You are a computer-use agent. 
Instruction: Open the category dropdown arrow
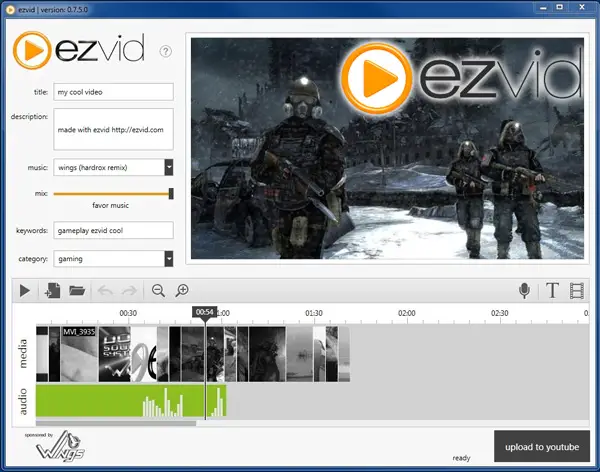(x=169, y=259)
